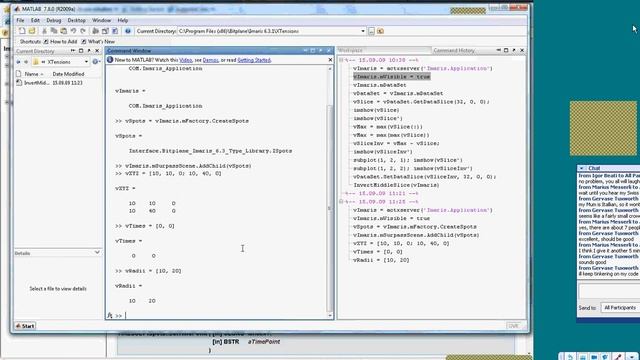Maximize the Command History panel

(506, 50)
